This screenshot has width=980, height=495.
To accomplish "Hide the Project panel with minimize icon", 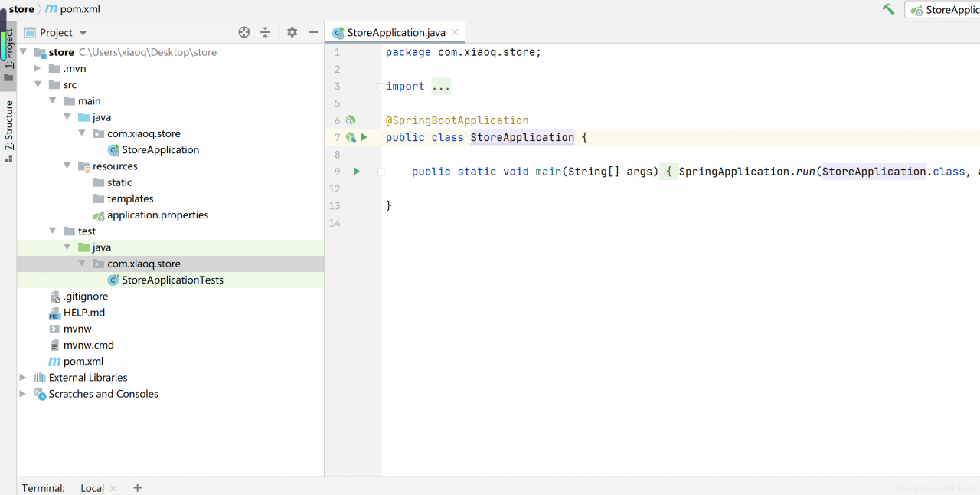I will click(x=313, y=32).
